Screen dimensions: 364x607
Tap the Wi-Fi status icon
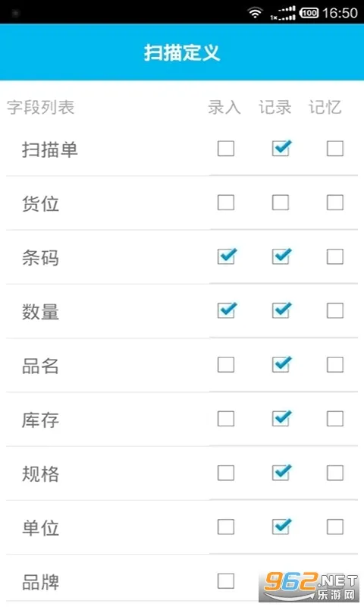coord(255,13)
